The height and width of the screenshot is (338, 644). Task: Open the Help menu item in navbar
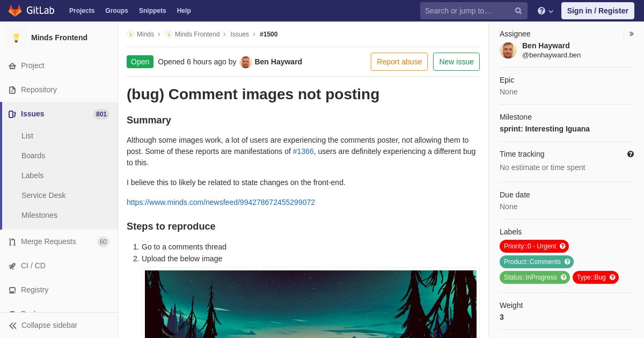point(184,11)
